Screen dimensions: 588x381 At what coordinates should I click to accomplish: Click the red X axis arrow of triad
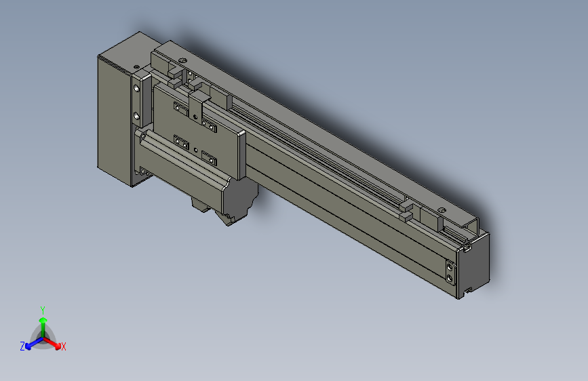(x=52, y=344)
